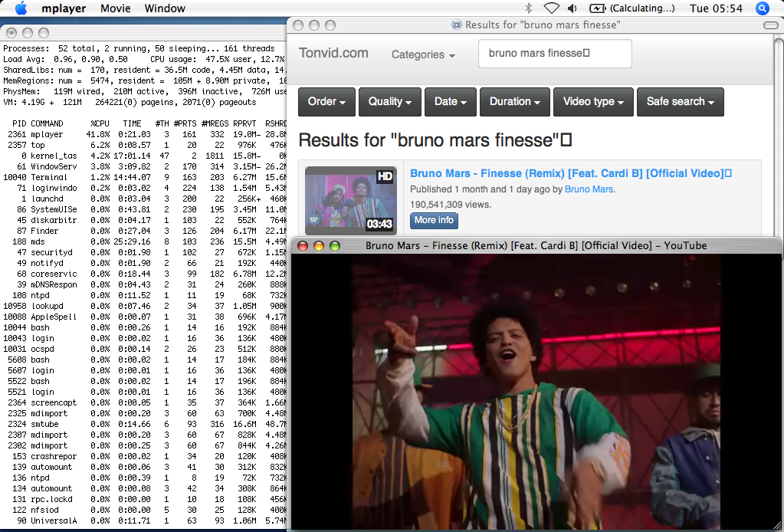
Task: Zoom the mplayer video window
Action: point(334,246)
